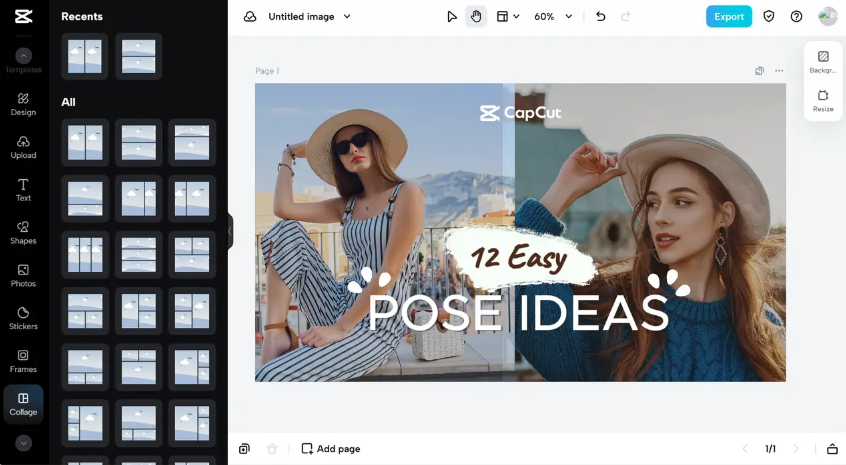Viewport: 846px width, 465px height.
Task: Open the Upload panel
Action: 23,147
